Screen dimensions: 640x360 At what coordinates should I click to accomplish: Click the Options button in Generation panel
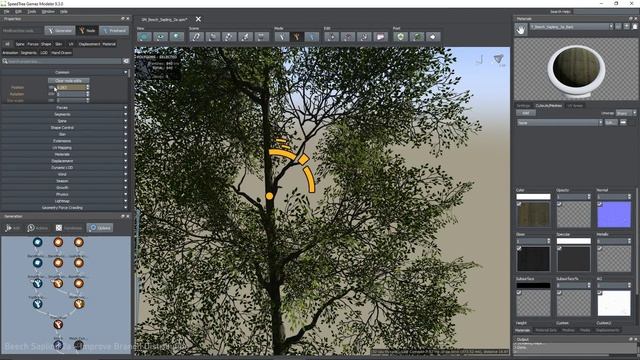[x=100, y=228]
